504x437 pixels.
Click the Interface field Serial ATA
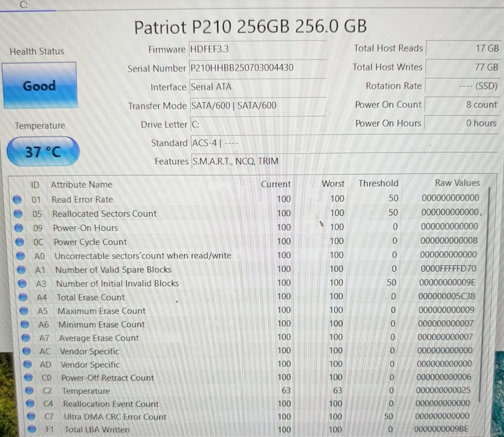pos(258,87)
